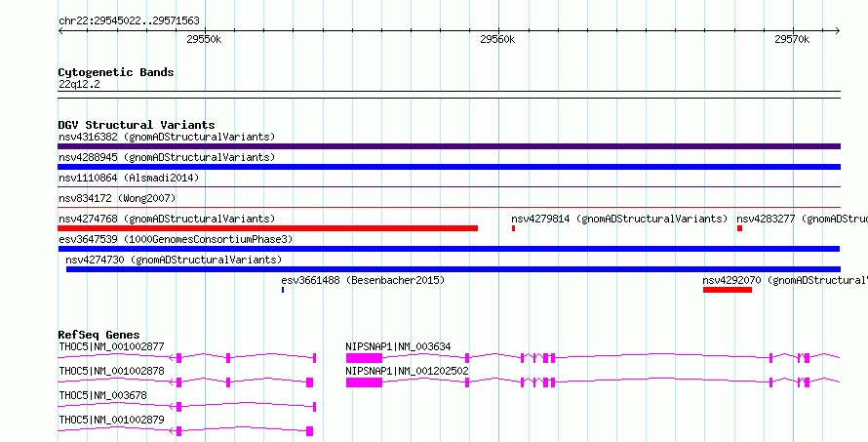
Task: Click the chr22:29545022..29571563 coordinate label
Action: [x=129, y=21]
